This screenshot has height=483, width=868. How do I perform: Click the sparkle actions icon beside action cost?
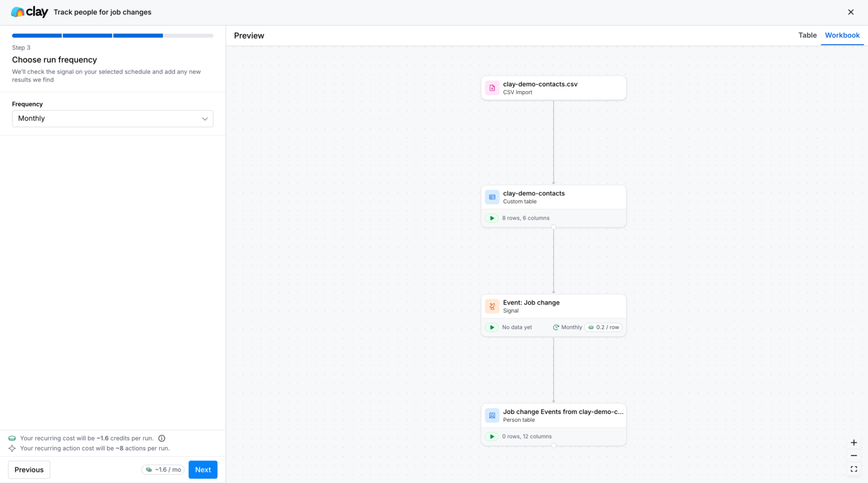[12, 448]
